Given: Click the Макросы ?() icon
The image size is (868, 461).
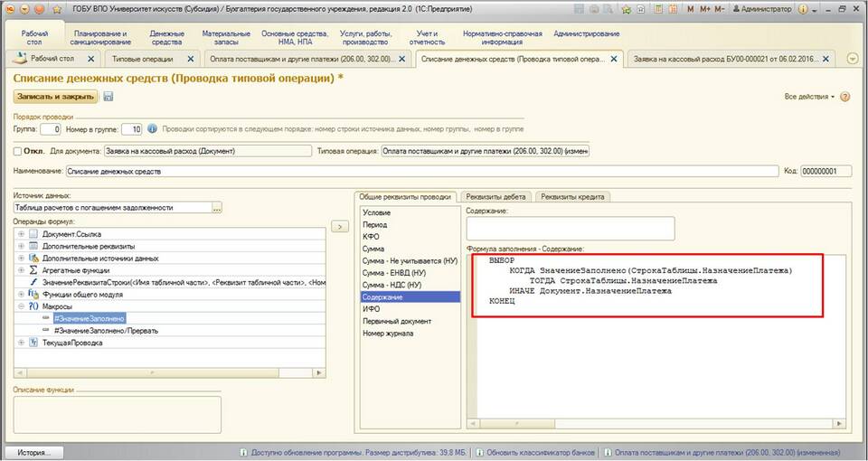Looking at the screenshot, I should tap(33, 306).
